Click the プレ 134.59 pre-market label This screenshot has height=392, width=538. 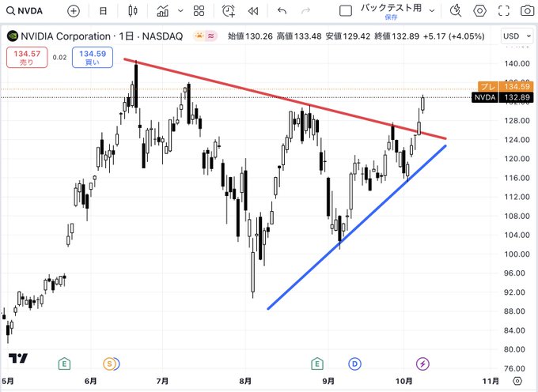pyautogui.click(x=506, y=87)
